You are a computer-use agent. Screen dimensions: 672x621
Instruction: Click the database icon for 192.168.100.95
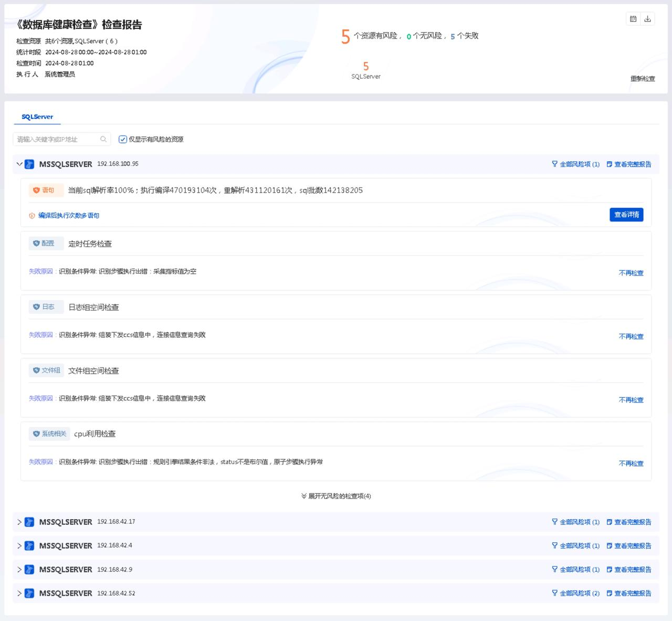(x=29, y=164)
